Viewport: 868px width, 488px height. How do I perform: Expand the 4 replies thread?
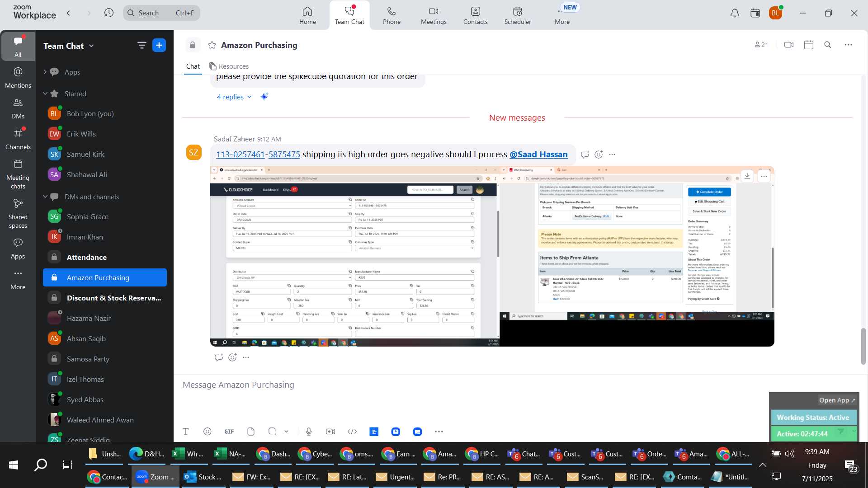234,97
